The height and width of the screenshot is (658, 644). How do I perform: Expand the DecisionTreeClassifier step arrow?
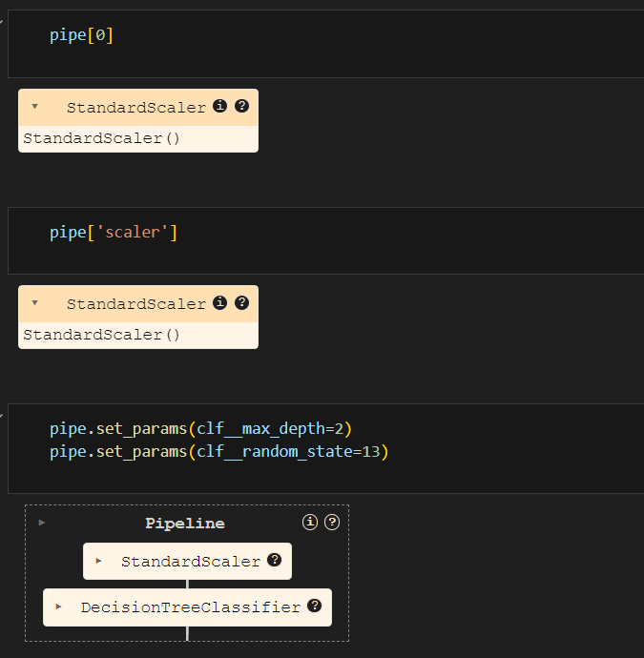pyautogui.click(x=59, y=607)
